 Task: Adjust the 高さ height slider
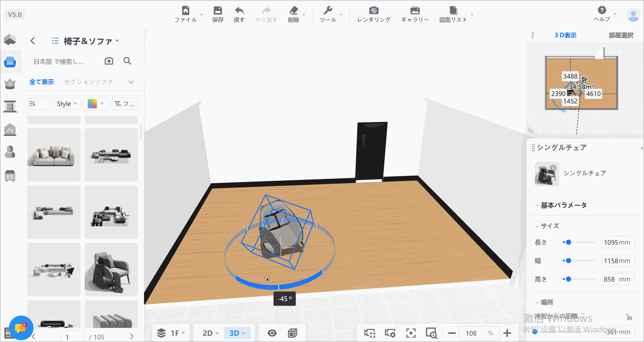pos(579,279)
